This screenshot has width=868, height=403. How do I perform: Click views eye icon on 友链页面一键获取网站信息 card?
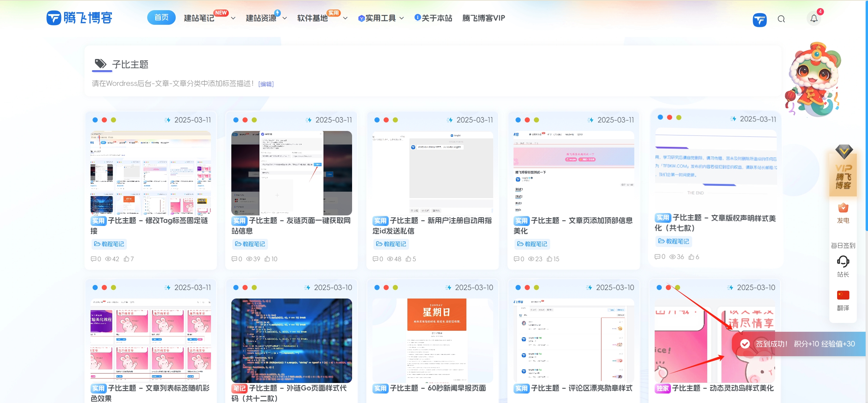pyautogui.click(x=249, y=259)
